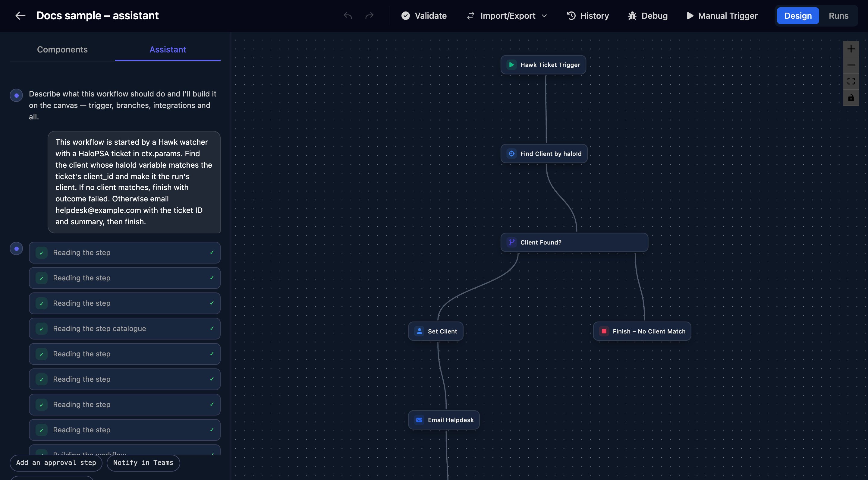
Task: Click the redo arrow icon
Action: click(x=369, y=15)
